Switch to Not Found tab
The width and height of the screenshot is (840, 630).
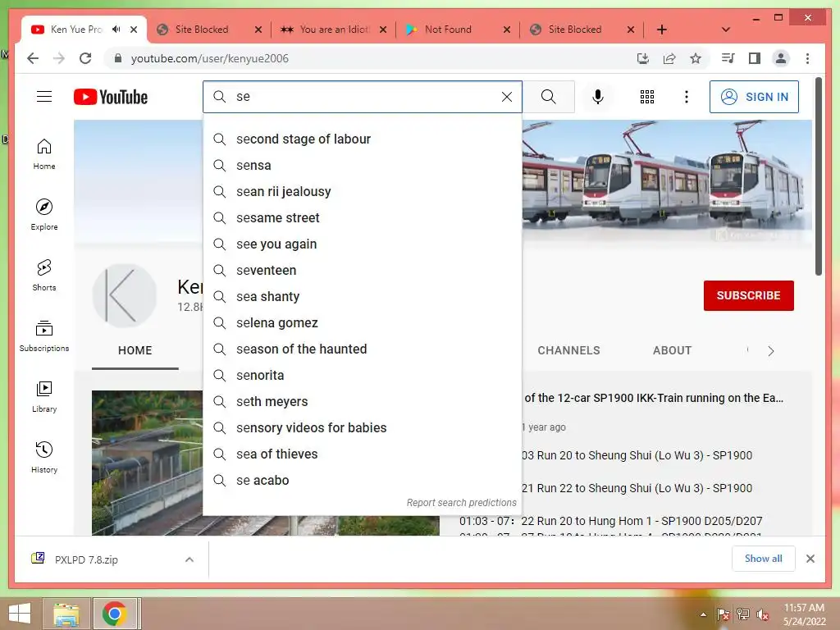coord(457,30)
